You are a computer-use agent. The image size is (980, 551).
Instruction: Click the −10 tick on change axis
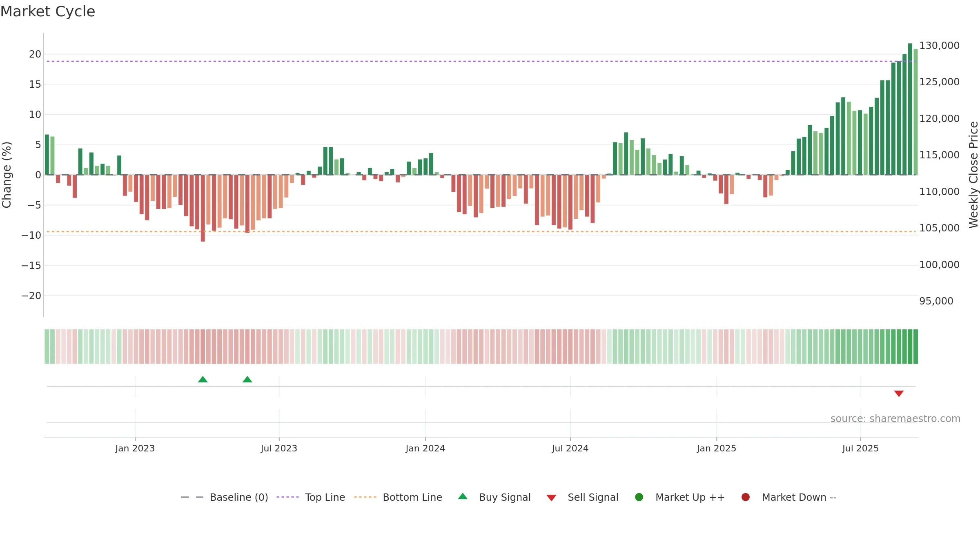31,236
